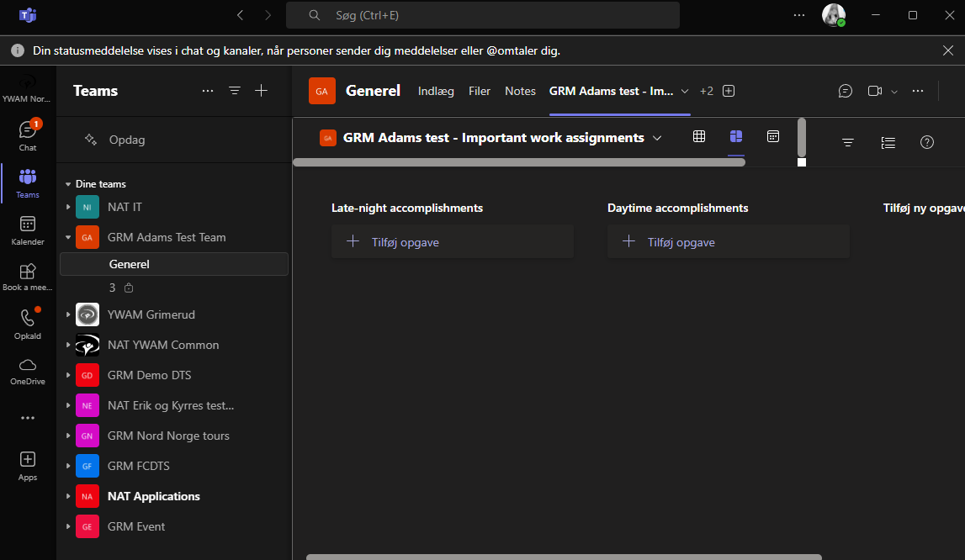Expand the GRM Event team
This screenshot has width=965, height=560.
(x=68, y=526)
